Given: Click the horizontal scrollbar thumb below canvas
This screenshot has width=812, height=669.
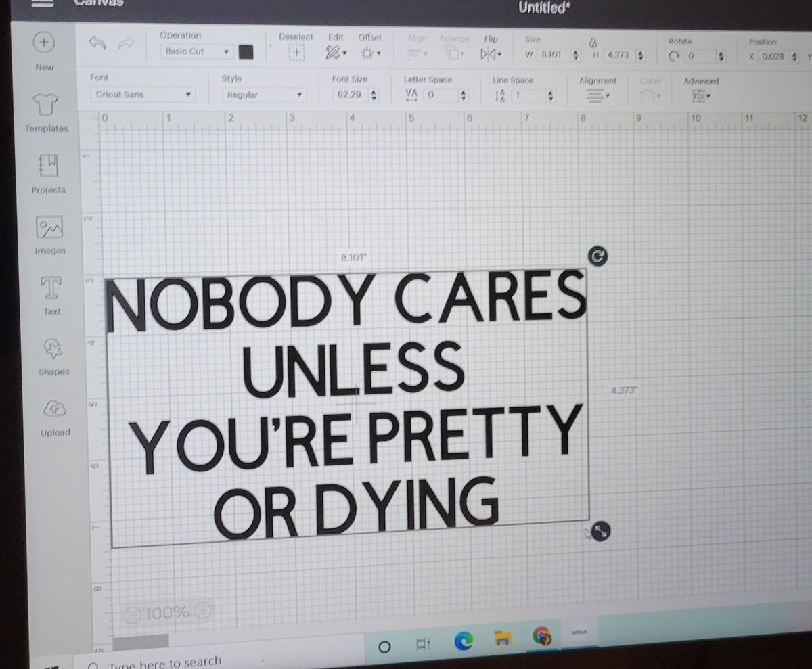Looking at the screenshot, I should [x=141, y=642].
